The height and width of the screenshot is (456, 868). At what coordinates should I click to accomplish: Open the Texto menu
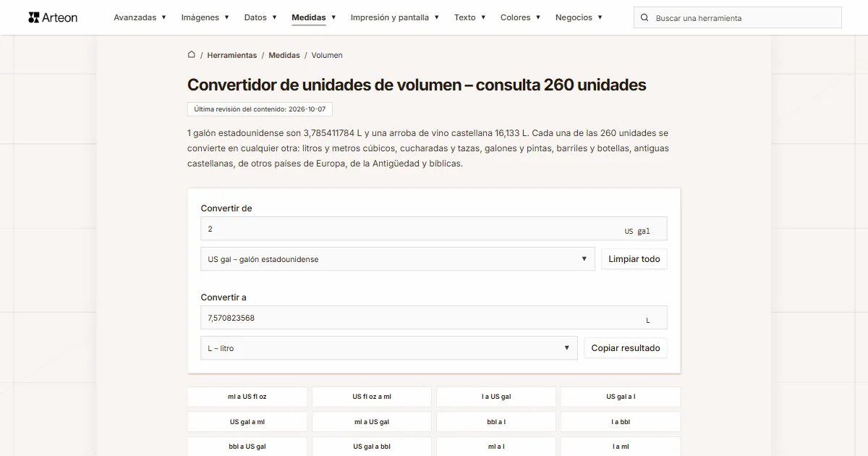click(x=470, y=17)
